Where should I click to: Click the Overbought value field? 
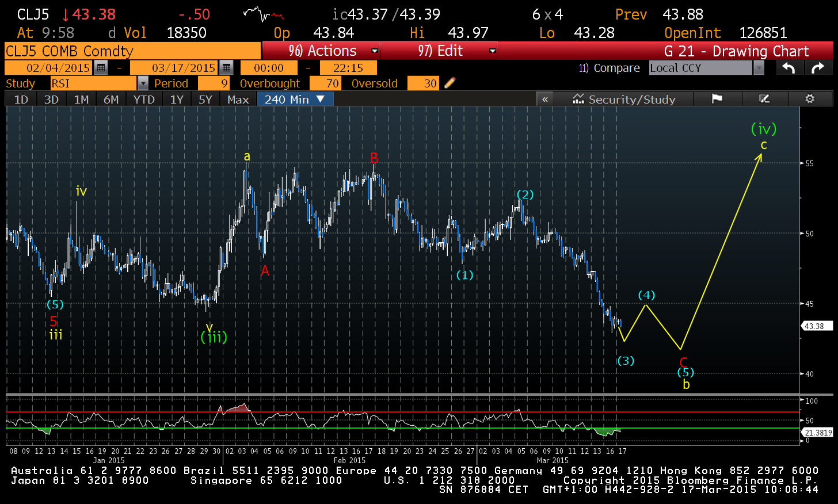tap(326, 83)
